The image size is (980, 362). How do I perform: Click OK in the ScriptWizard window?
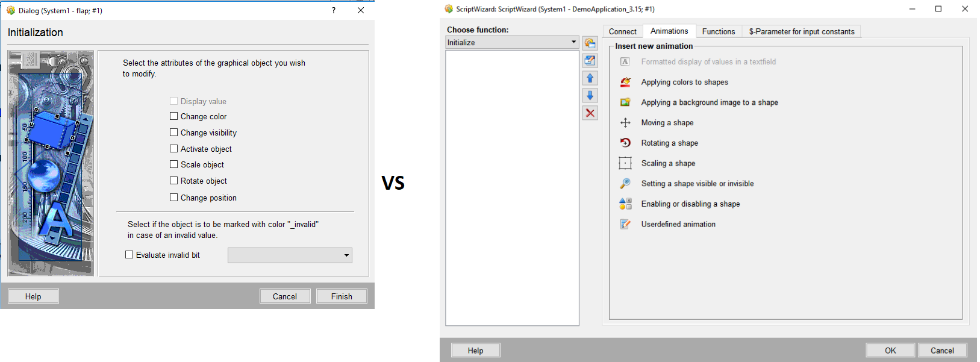(x=890, y=351)
